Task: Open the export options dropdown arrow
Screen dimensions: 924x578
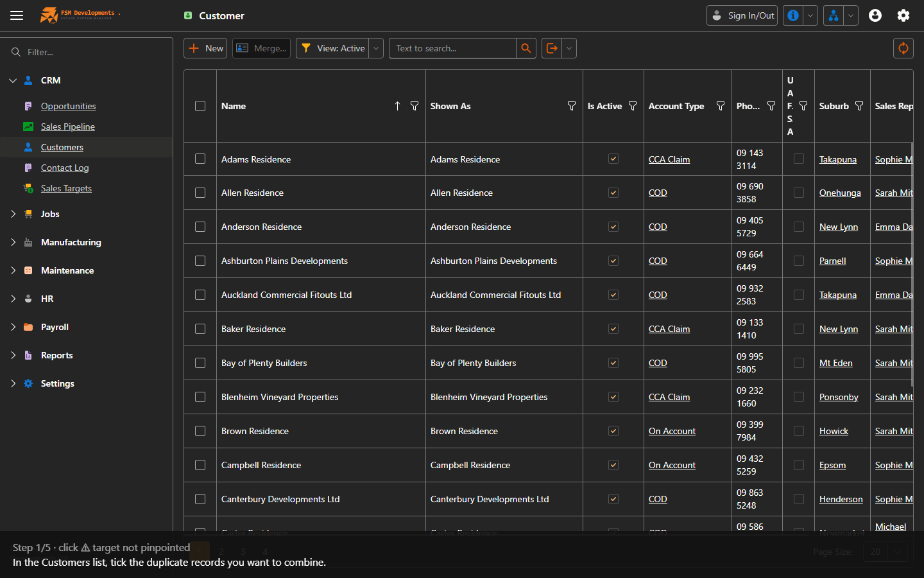Action: coord(569,48)
